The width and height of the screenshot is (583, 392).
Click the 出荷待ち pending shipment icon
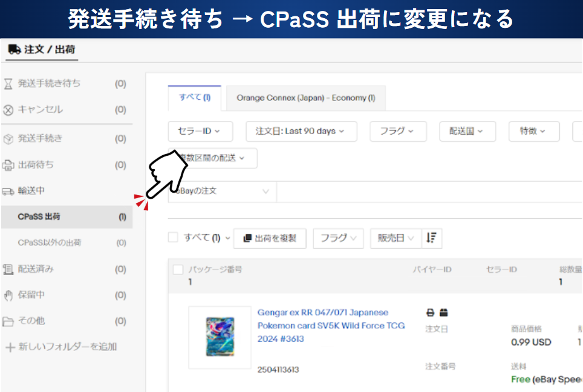coord(8,165)
